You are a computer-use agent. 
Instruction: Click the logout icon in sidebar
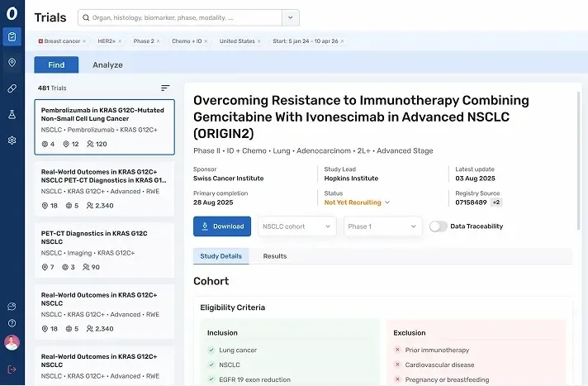(12, 369)
